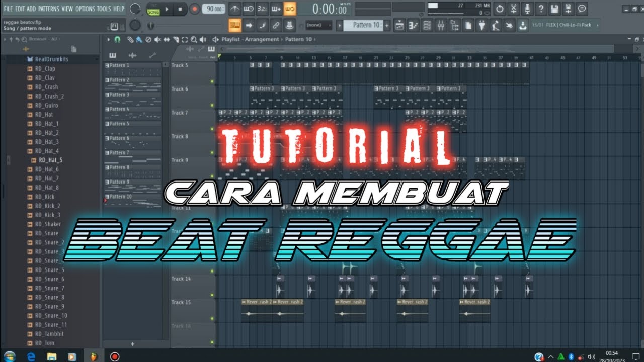Open the OPTIONS menu
Viewport: 644px width, 362px height.
tap(85, 9)
